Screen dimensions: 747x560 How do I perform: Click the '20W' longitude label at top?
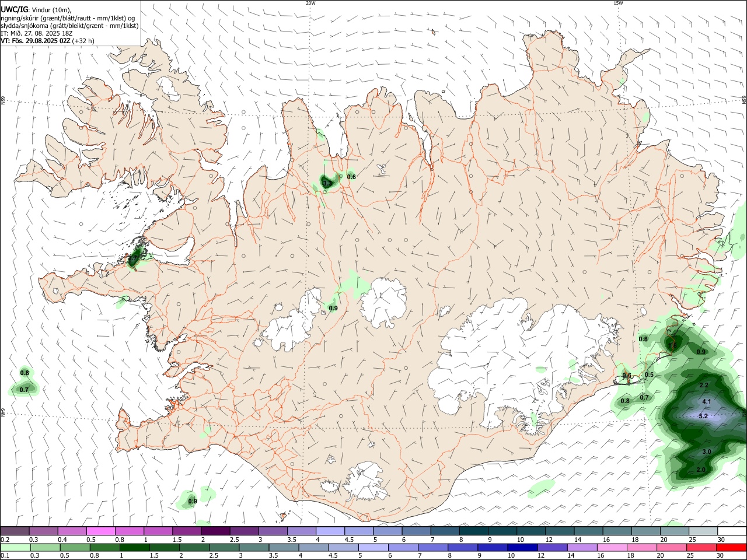point(310,3)
